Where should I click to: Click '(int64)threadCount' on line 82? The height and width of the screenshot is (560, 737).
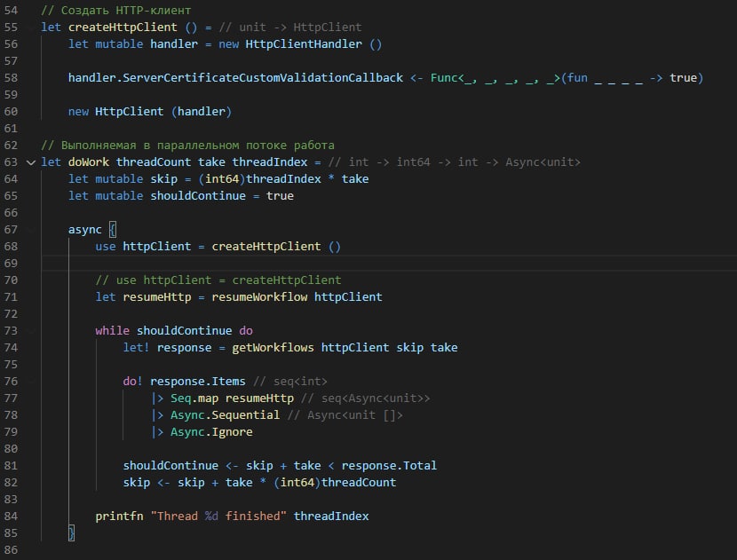335,483
